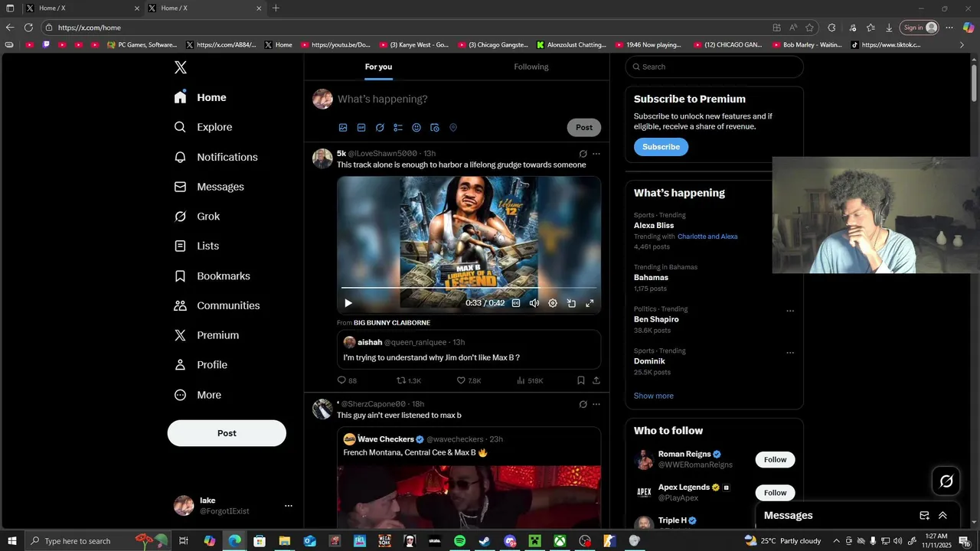Open the floating Grok button near Messages drawer
Viewport: 980px width, 551px height.
(x=946, y=481)
